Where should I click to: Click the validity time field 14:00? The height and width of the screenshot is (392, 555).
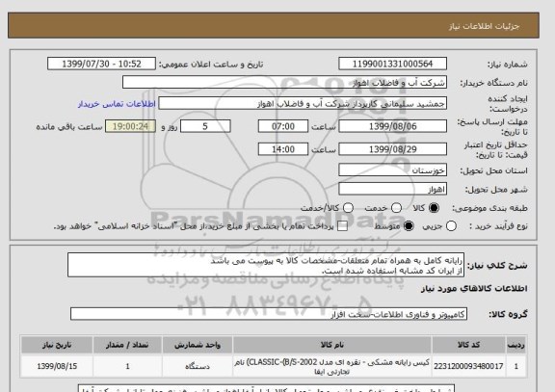(283, 149)
